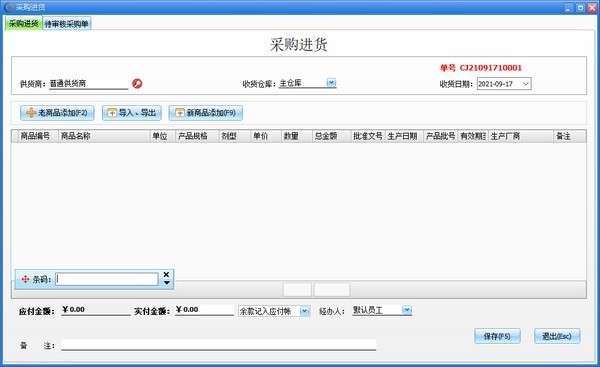The image size is (600, 367).
Task: Click the 保存(F5) button
Action: (497, 336)
